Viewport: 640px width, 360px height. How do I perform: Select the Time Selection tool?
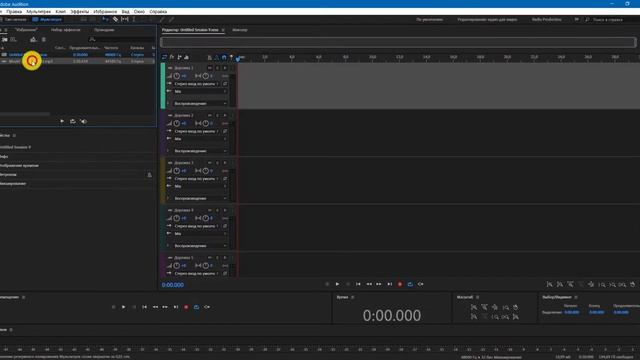point(134,19)
